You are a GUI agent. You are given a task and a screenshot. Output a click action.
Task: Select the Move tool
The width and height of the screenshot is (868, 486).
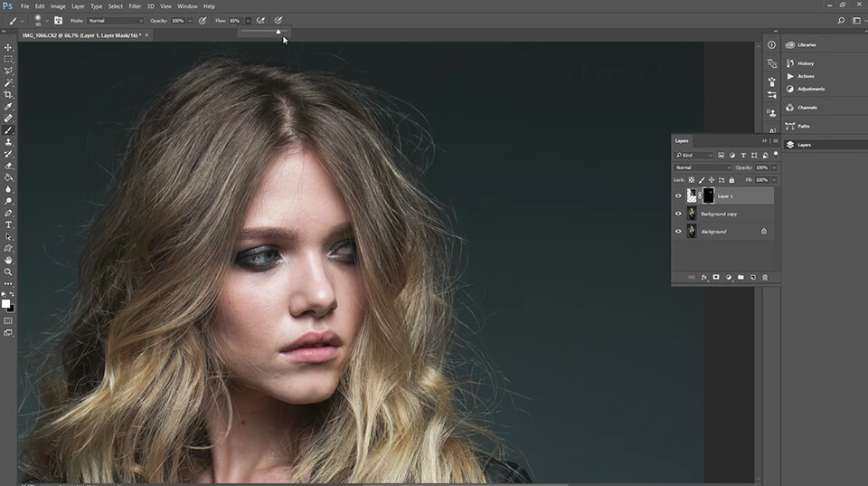click(x=8, y=48)
